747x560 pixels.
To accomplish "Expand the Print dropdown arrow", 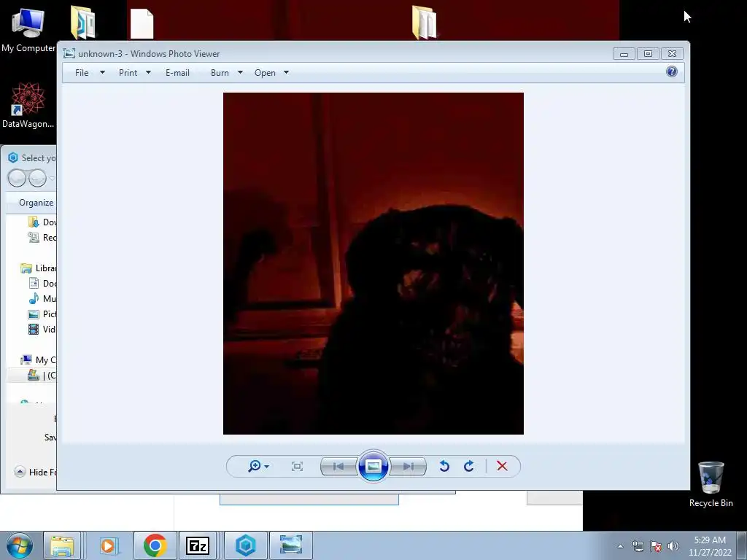I will pos(148,72).
